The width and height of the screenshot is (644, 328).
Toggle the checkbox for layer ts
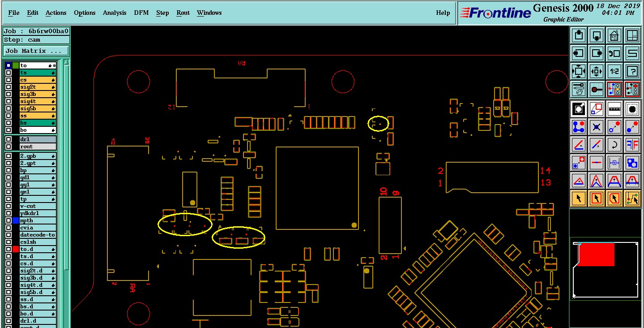click(x=9, y=73)
